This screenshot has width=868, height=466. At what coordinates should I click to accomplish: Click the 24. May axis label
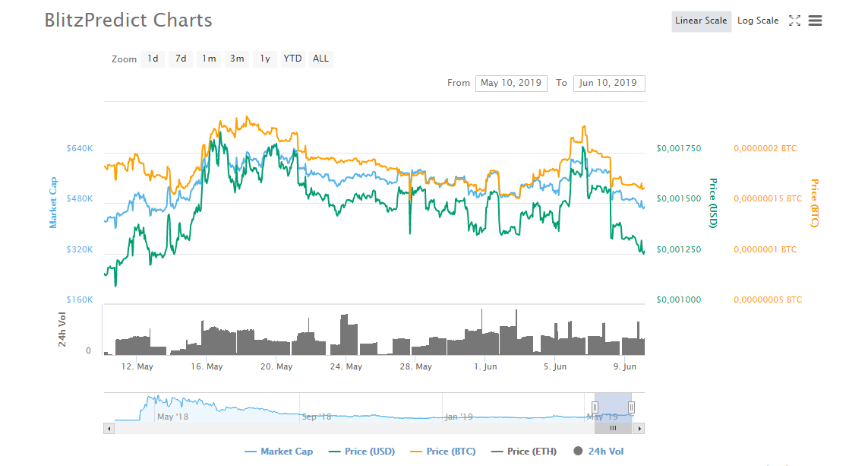click(x=346, y=367)
